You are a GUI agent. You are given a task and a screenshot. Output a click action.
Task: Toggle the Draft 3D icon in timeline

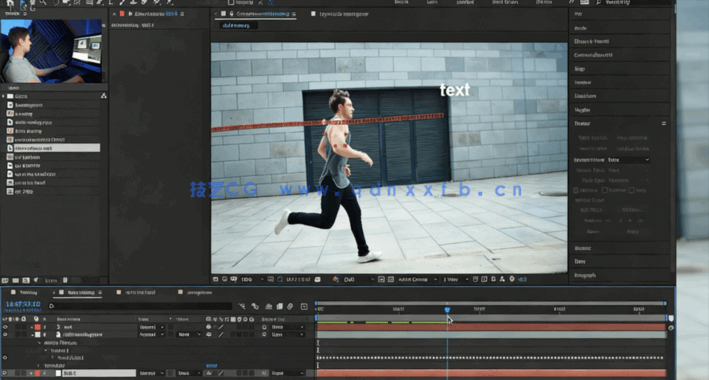pyautogui.click(x=255, y=306)
